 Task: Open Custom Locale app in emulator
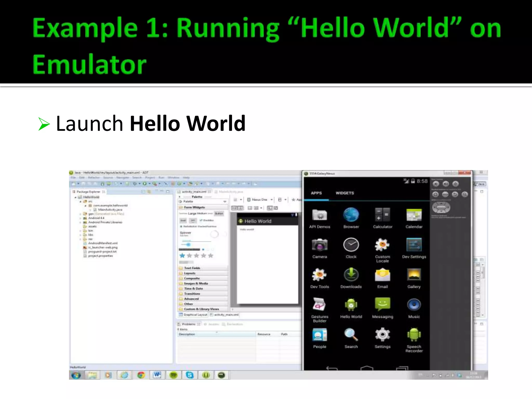pos(382,250)
